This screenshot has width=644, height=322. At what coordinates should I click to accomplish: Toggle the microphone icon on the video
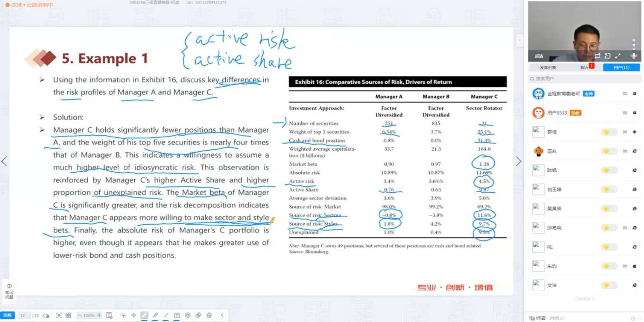tap(634, 56)
